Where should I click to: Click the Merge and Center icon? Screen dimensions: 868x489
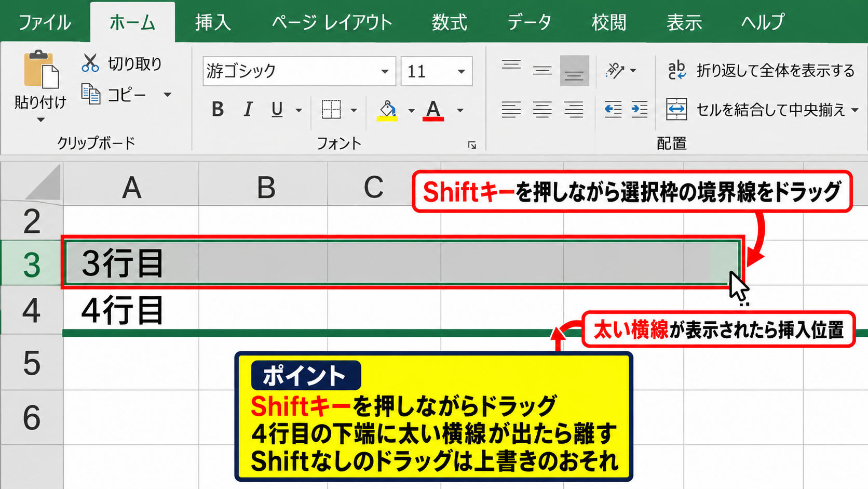click(x=676, y=109)
